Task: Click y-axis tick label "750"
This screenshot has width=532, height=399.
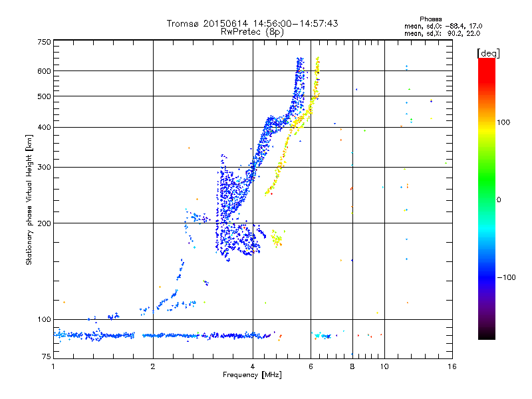Action: point(44,42)
